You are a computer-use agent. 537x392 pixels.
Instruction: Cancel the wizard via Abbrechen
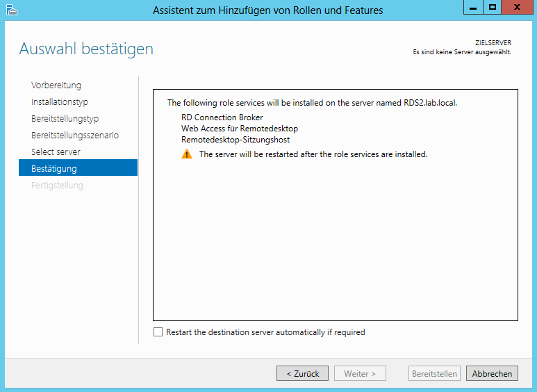[492, 373]
